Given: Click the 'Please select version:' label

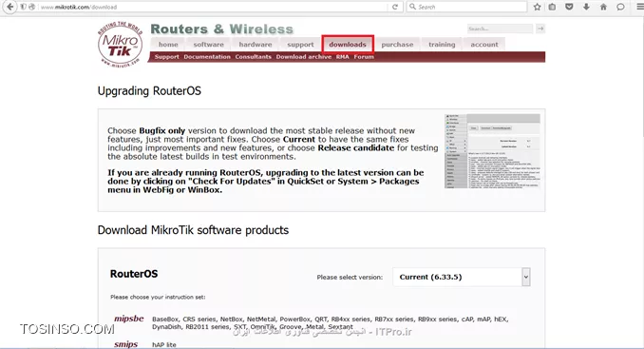Looking at the screenshot, I should point(350,277).
